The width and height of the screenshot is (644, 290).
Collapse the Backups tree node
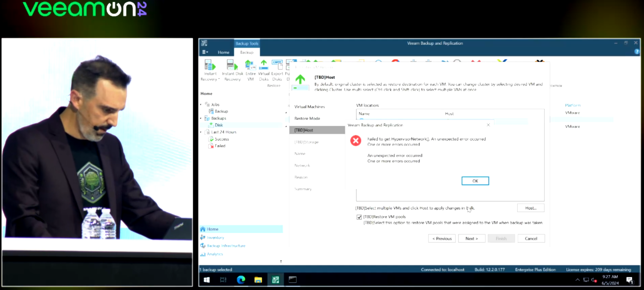pyautogui.click(x=201, y=118)
